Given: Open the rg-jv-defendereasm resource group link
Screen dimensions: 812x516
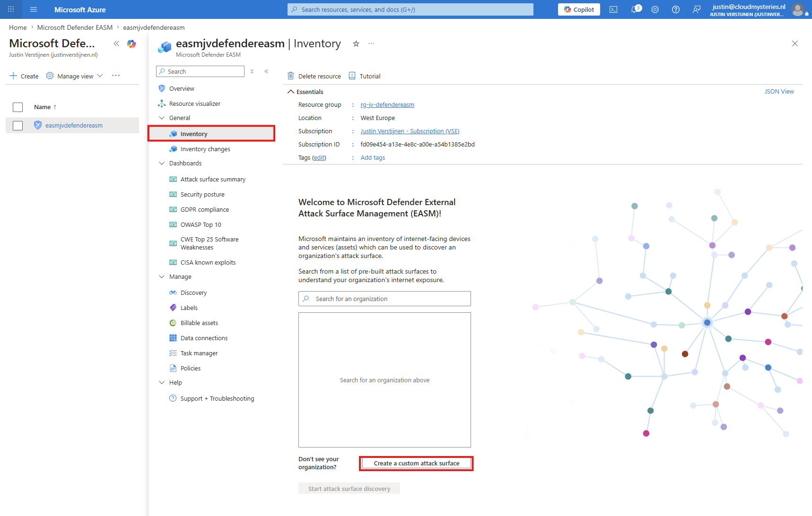Looking at the screenshot, I should pyautogui.click(x=387, y=105).
